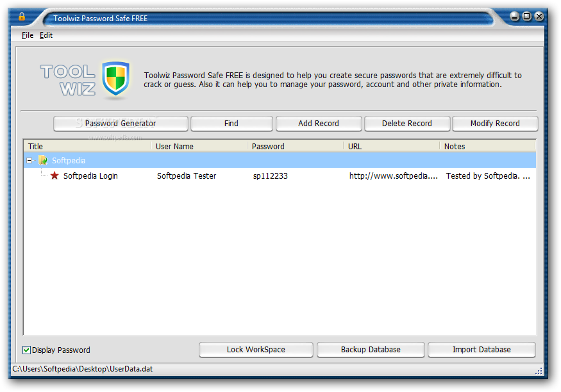Uncheck the Display Password checkbox
This screenshot has width=561, height=392.
click(26, 350)
